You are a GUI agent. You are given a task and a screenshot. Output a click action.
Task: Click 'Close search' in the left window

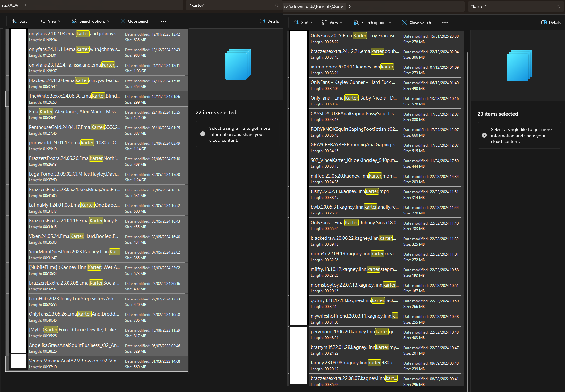135,21
